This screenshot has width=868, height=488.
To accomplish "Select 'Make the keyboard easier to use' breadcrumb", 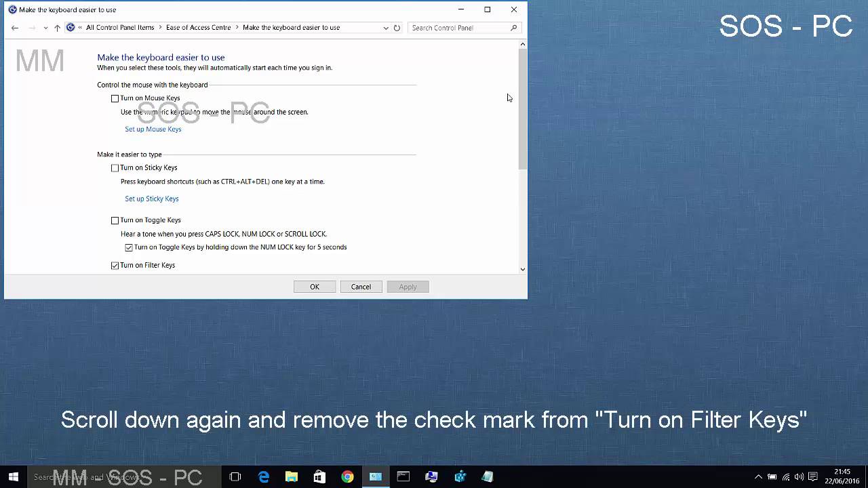I will point(291,28).
